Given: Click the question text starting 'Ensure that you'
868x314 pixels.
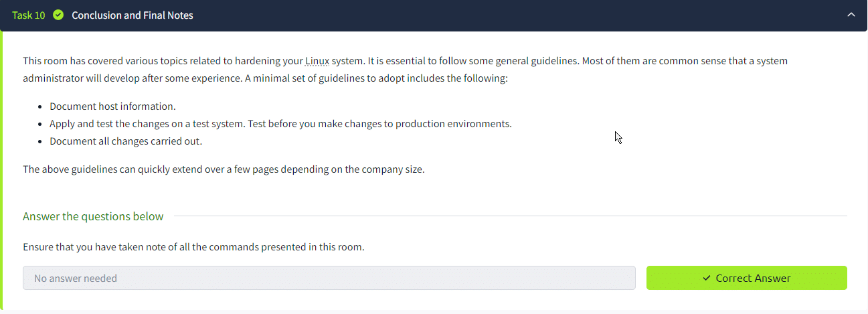Looking at the screenshot, I should (x=193, y=247).
